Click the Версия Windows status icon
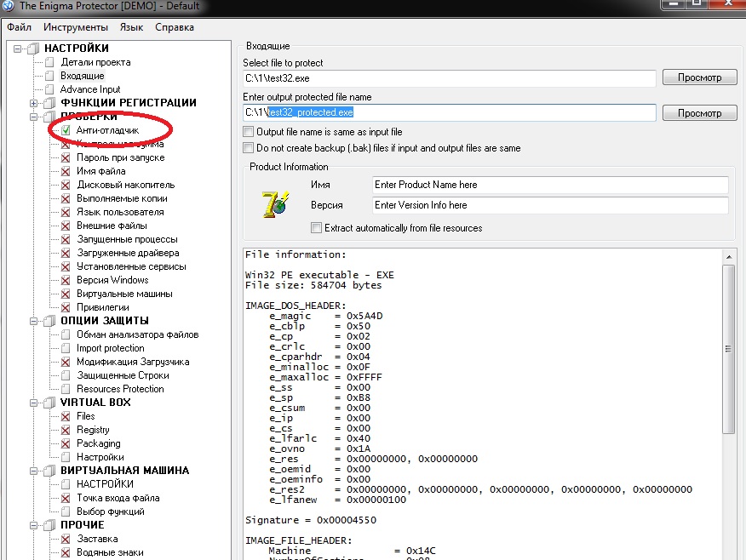The image size is (746, 560). coord(66,280)
